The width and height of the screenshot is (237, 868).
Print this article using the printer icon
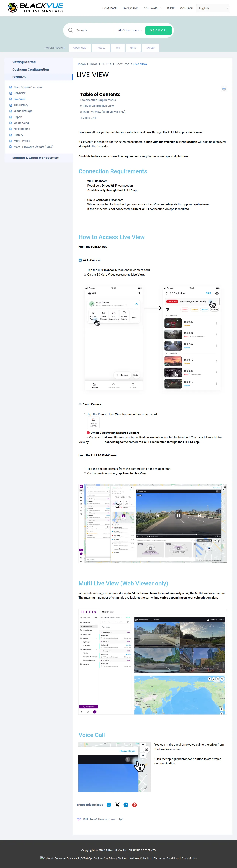(x=224, y=89)
